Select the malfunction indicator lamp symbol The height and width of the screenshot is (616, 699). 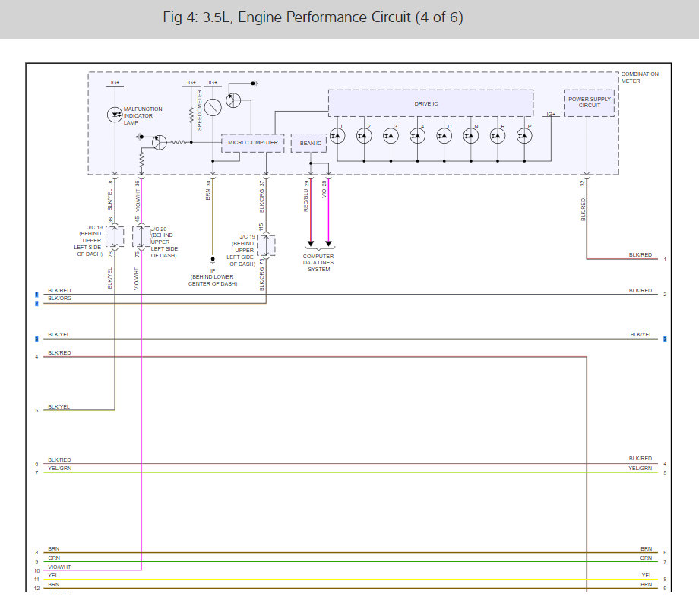(115, 115)
